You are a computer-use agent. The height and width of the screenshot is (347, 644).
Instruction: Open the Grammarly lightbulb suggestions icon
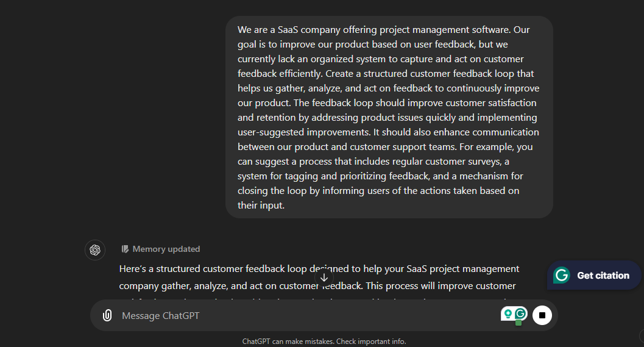pyautogui.click(x=508, y=314)
